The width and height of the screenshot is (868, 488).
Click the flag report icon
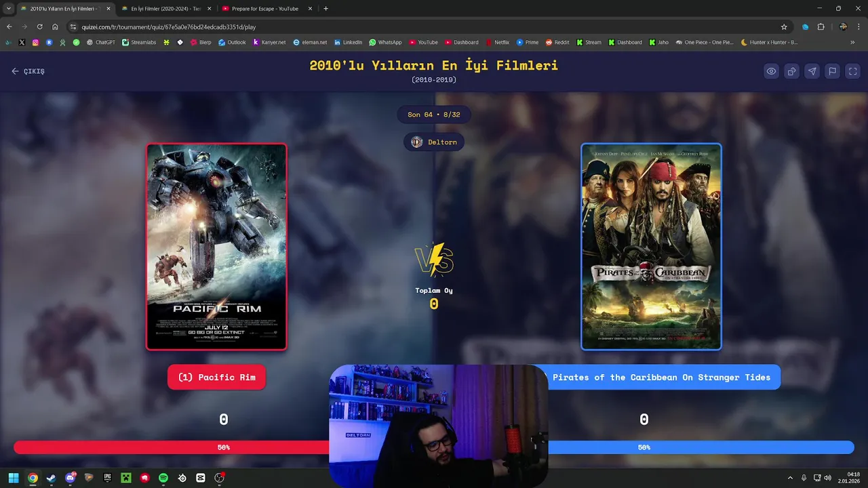point(832,71)
